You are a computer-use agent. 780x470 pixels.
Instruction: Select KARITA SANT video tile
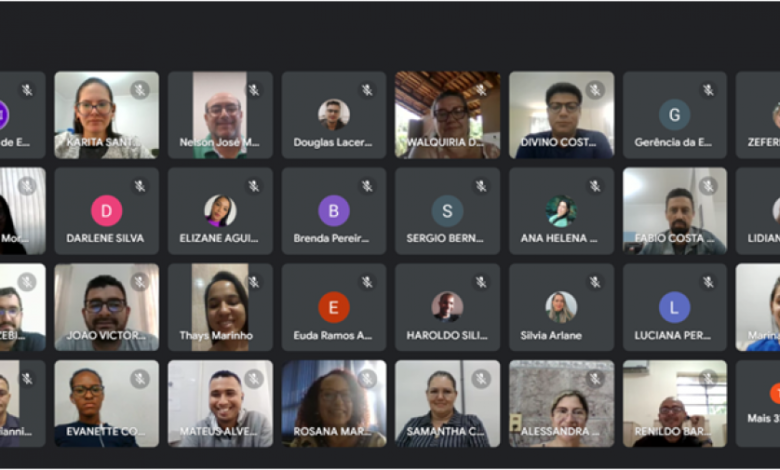point(106,115)
